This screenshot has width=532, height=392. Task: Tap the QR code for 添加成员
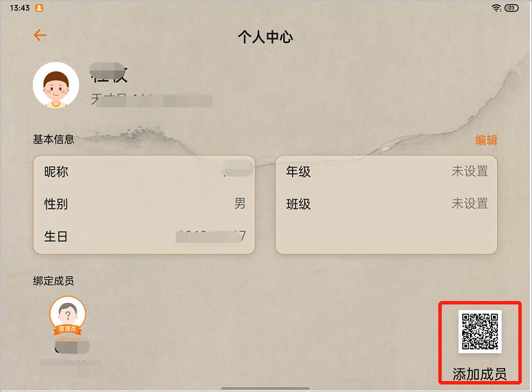pos(480,331)
